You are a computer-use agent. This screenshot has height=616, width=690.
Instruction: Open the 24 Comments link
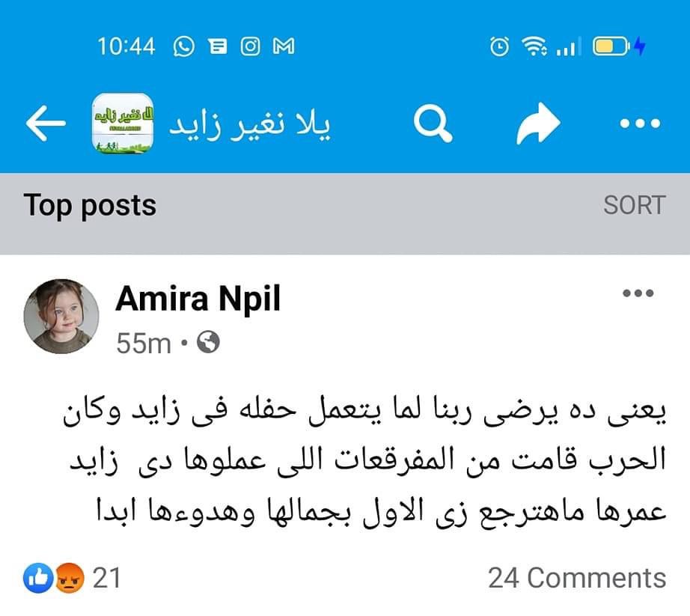tap(576, 578)
